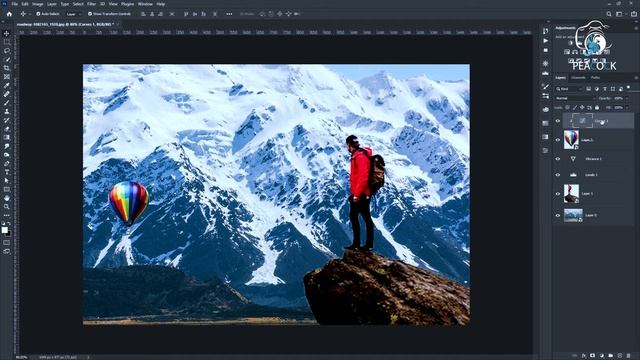Open the Opacity value dropdown arrow

coord(627,98)
